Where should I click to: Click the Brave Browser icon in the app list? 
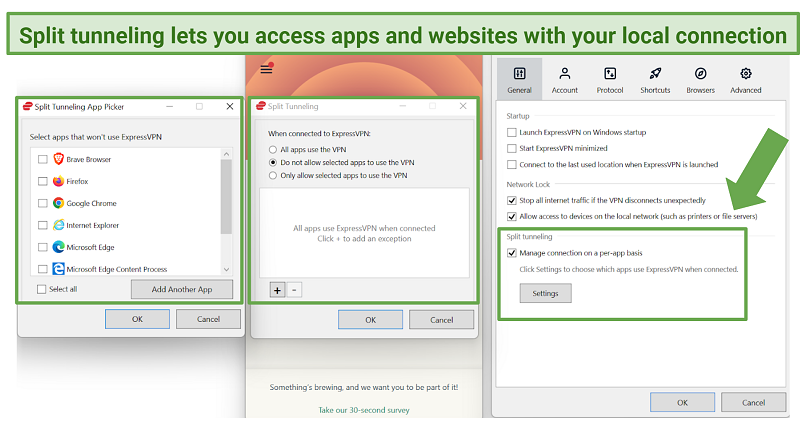click(59, 159)
